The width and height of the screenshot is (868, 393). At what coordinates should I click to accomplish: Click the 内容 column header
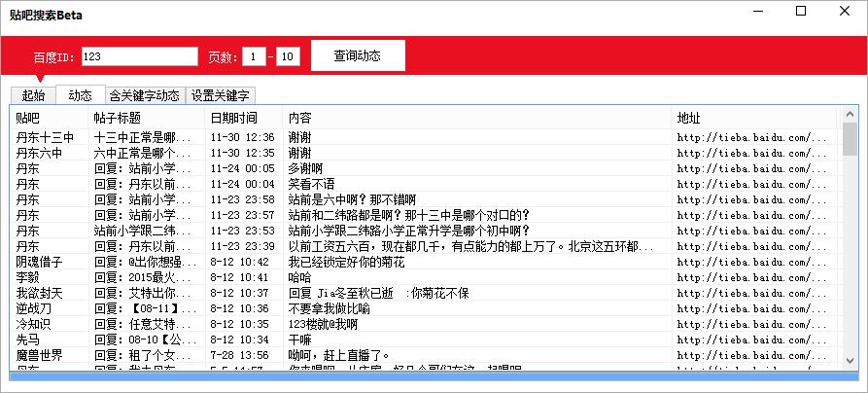(x=476, y=117)
